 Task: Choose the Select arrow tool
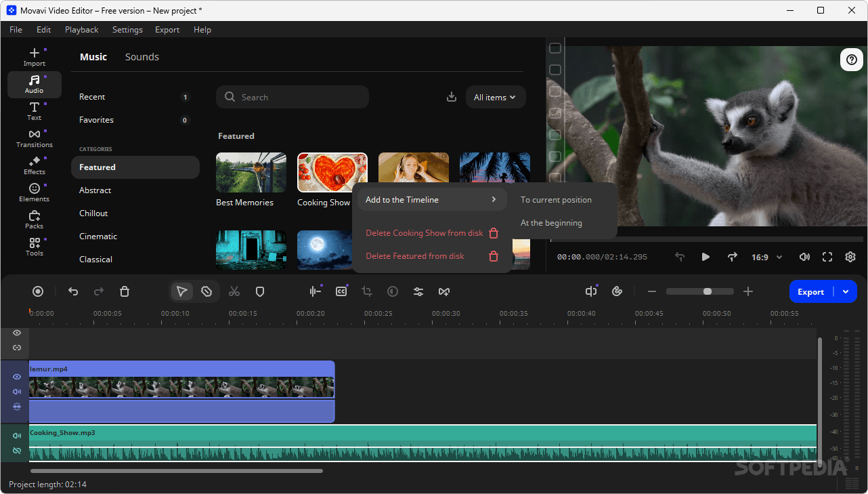(181, 291)
